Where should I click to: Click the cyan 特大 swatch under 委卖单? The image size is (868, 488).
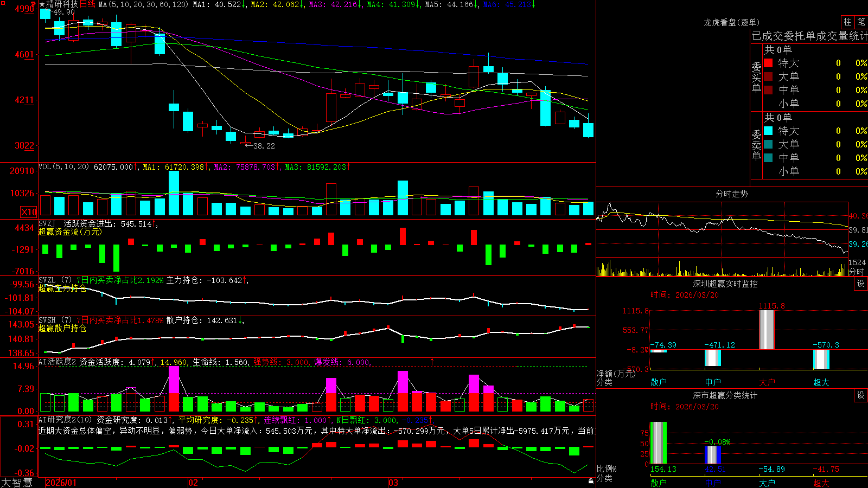coord(768,131)
